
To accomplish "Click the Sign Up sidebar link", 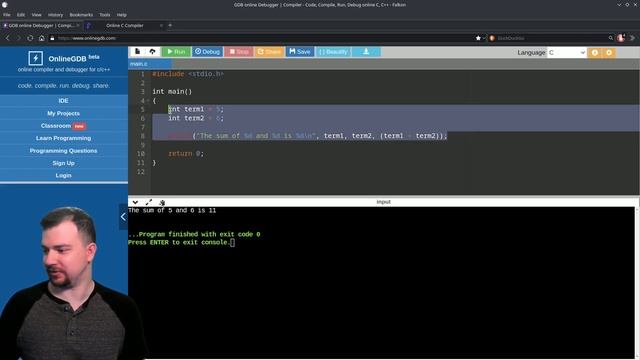I will [x=63, y=163].
